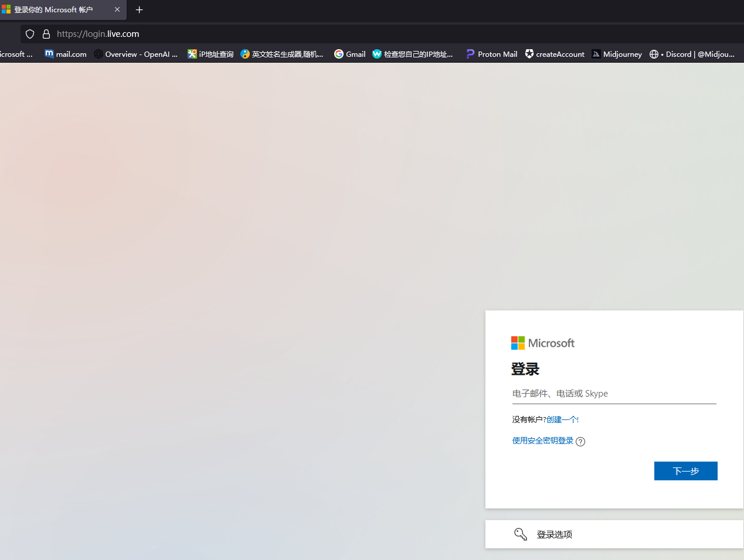Close the Microsoft account login tab

(117, 10)
